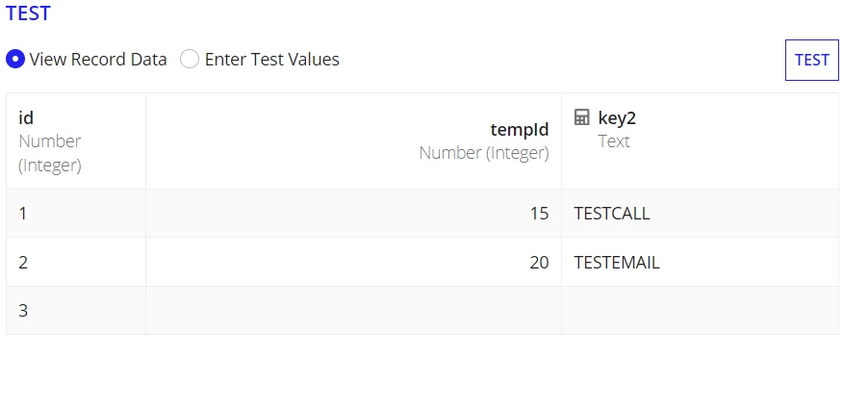Image resolution: width=868 pixels, height=409 pixels.
Task: Click the outlined TEST button
Action: tap(812, 60)
